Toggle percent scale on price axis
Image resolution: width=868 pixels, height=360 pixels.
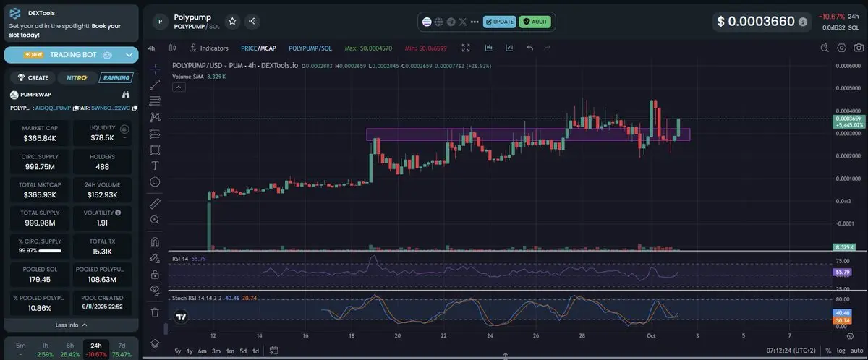click(828, 351)
